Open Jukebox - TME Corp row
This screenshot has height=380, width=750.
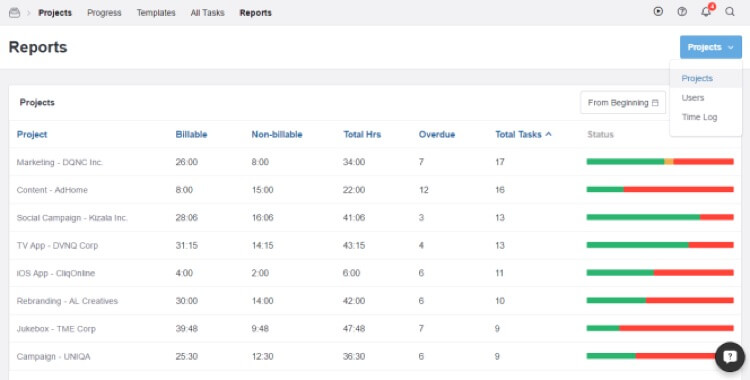[375, 329]
